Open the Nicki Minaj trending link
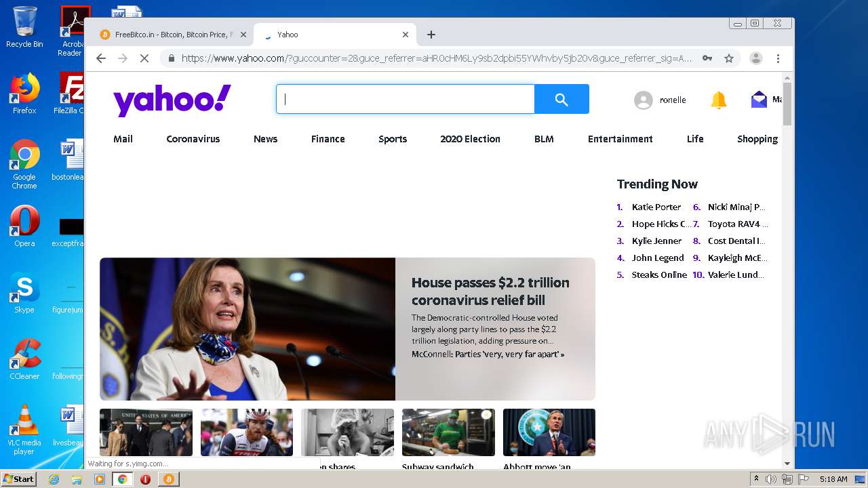This screenshot has width=868, height=488. (x=736, y=207)
